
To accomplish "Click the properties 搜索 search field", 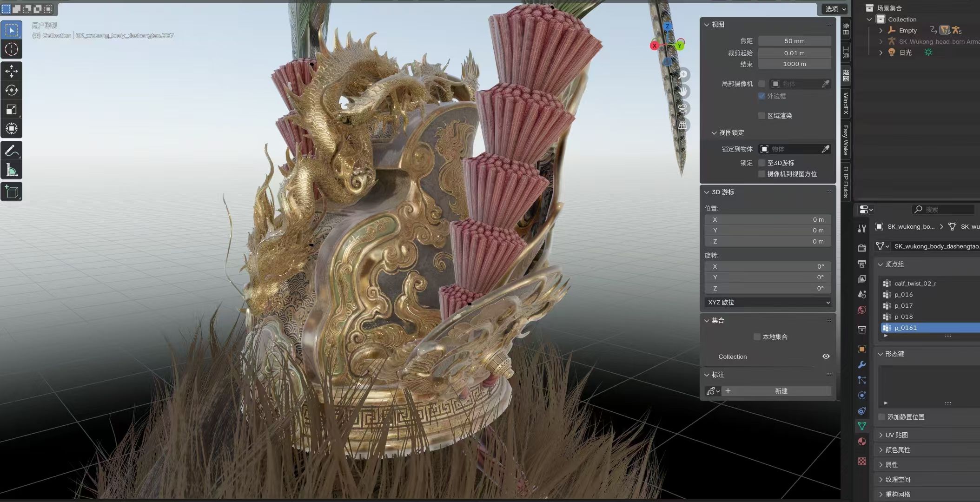I will 943,209.
